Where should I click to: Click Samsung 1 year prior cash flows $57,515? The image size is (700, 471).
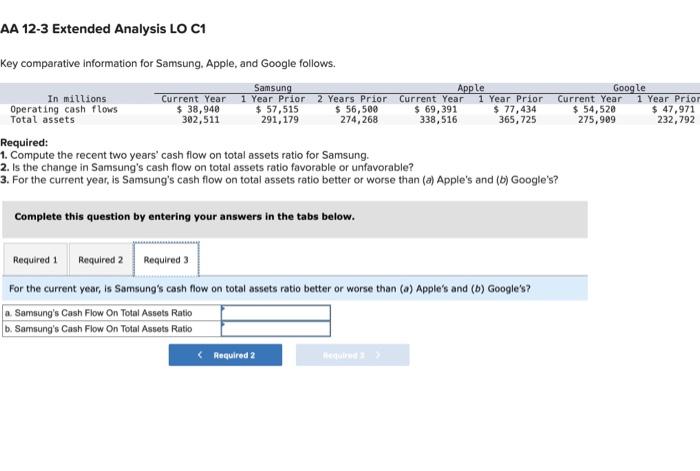pos(277,109)
